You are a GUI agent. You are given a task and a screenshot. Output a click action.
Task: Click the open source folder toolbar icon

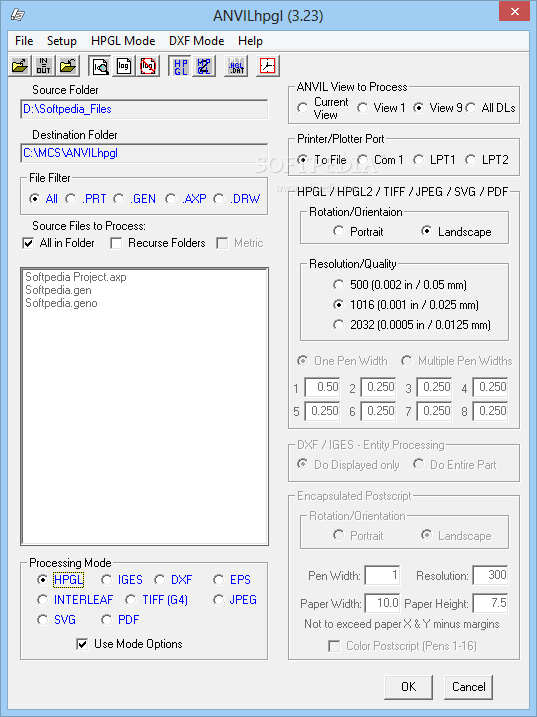(20, 66)
